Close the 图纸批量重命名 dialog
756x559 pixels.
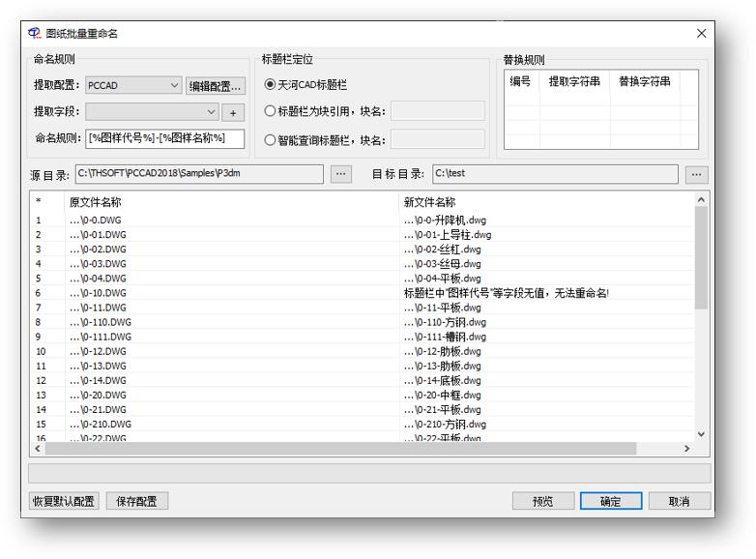click(702, 33)
